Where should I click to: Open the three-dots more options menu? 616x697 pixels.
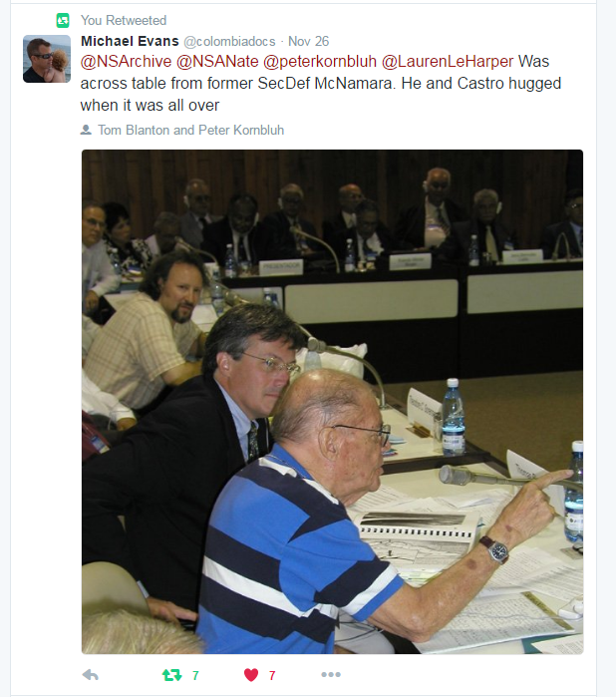tap(331, 674)
